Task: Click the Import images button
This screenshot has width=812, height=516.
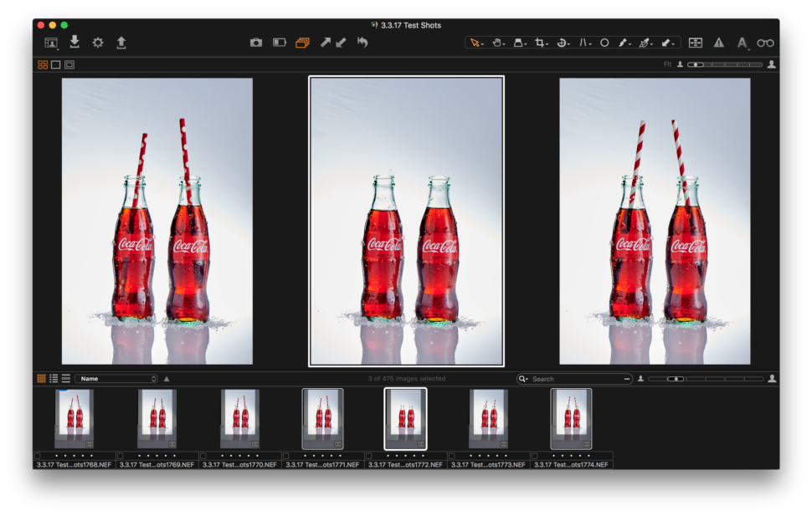Action: coord(74,41)
